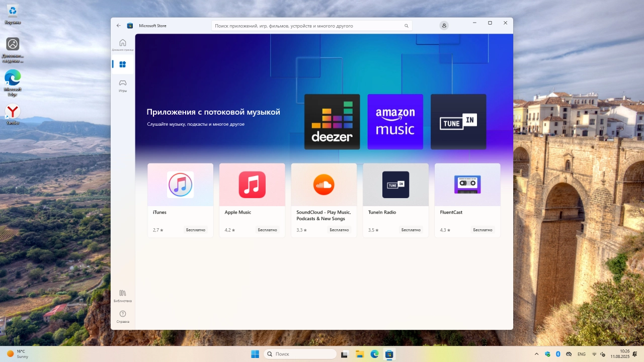The image size is (644, 362).
Task: Click the Бесплатно button for iTunes
Action: tap(196, 230)
